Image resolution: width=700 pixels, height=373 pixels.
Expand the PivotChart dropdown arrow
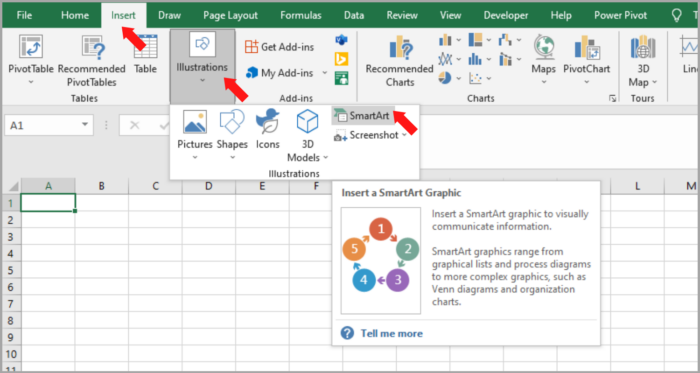click(x=587, y=82)
